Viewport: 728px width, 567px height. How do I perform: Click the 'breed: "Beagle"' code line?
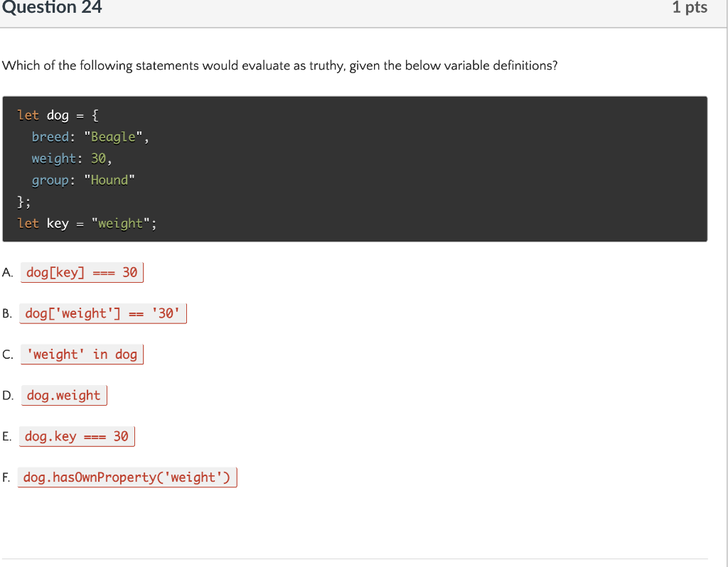[90, 137]
